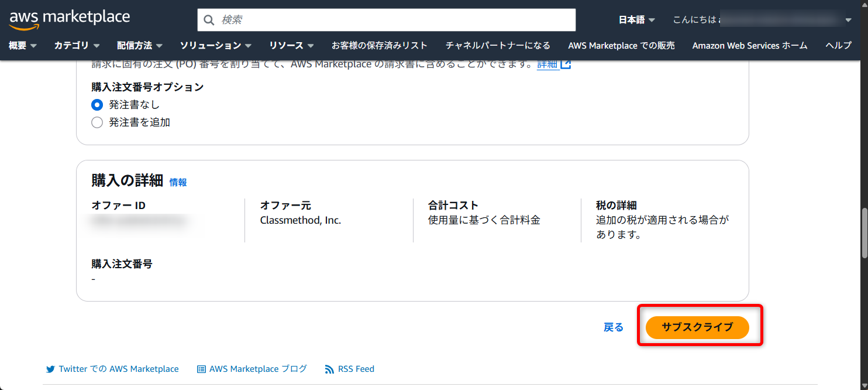Image resolution: width=868 pixels, height=390 pixels.
Task: Open Twitter での AWS Marketplace link
Action: 119,369
